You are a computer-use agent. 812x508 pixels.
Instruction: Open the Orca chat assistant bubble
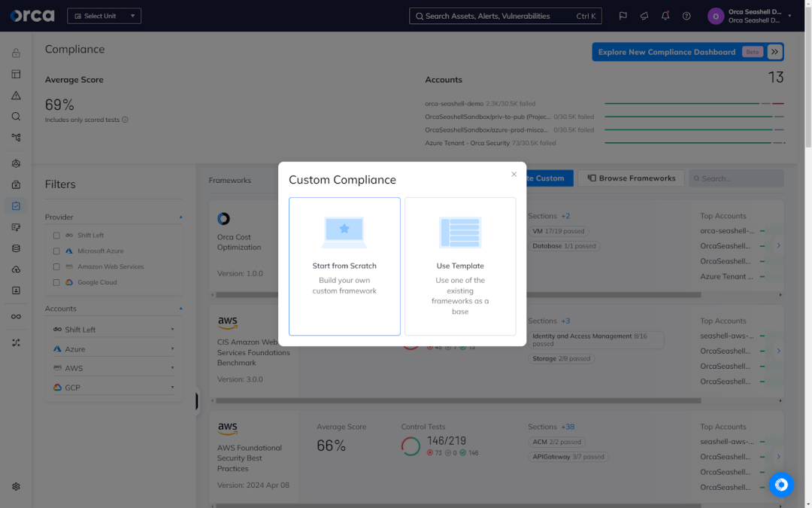tap(781, 485)
